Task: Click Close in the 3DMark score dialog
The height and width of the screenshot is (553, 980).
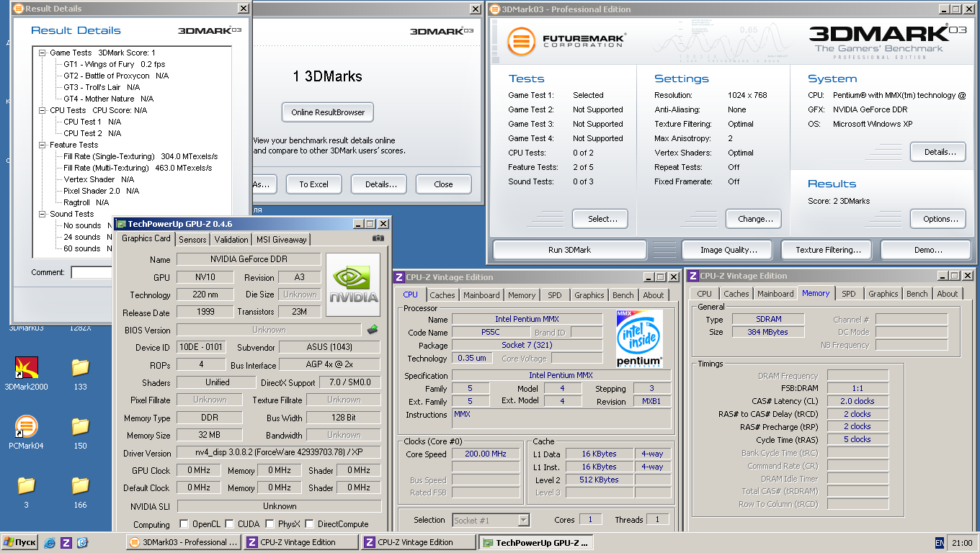Action: click(444, 184)
